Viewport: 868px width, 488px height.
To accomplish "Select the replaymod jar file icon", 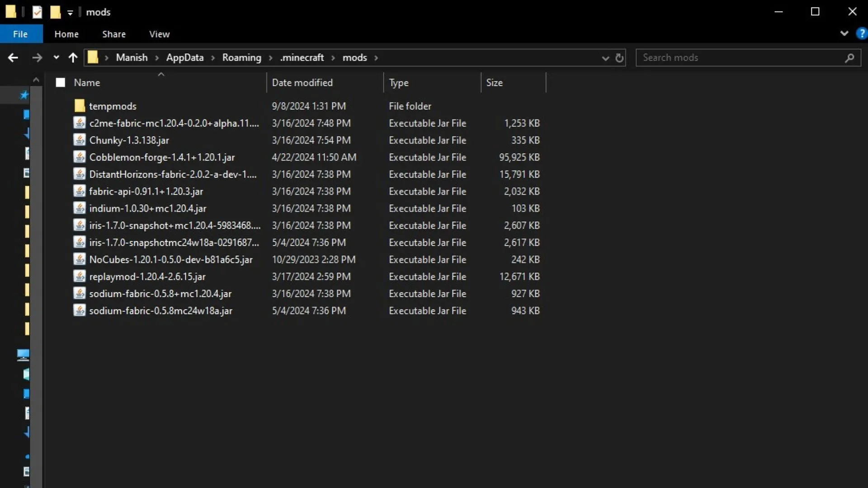I will [x=80, y=277].
